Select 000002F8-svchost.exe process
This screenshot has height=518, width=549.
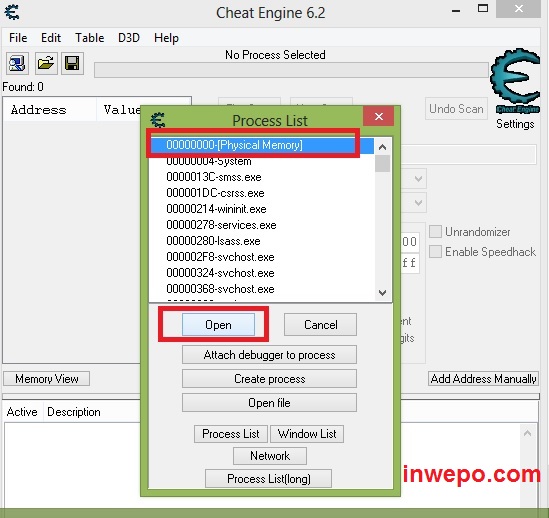tap(262, 257)
